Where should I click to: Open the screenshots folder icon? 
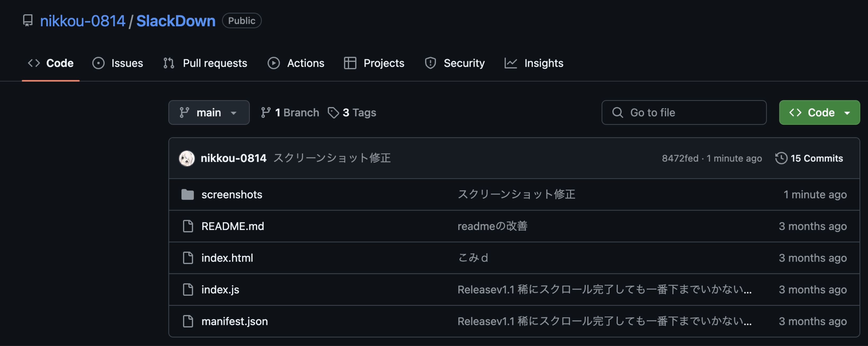pyautogui.click(x=188, y=194)
